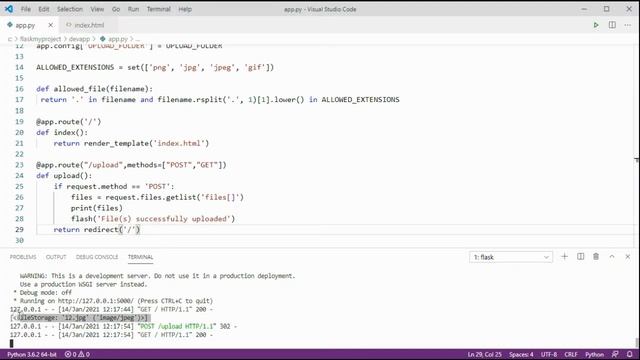This screenshot has height=360, width=640.
Task: Click on "return redirect('/')" line
Action: pyautogui.click(x=97, y=230)
